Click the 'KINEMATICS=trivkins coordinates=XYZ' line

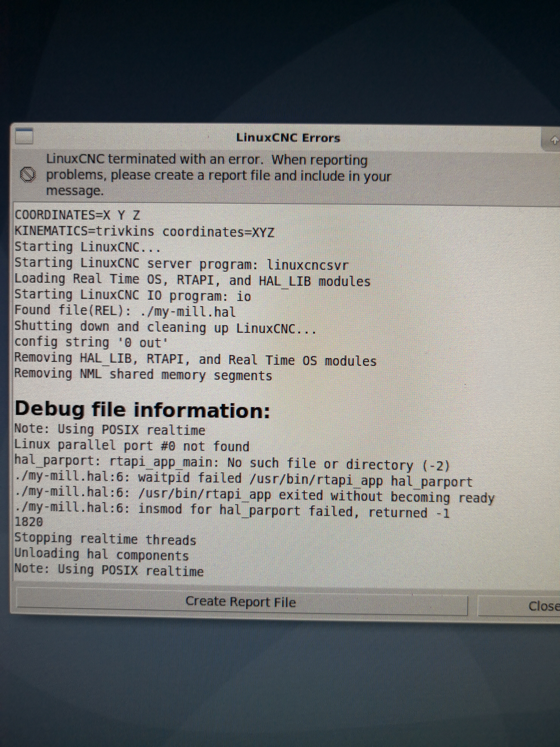tap(144, 232)
